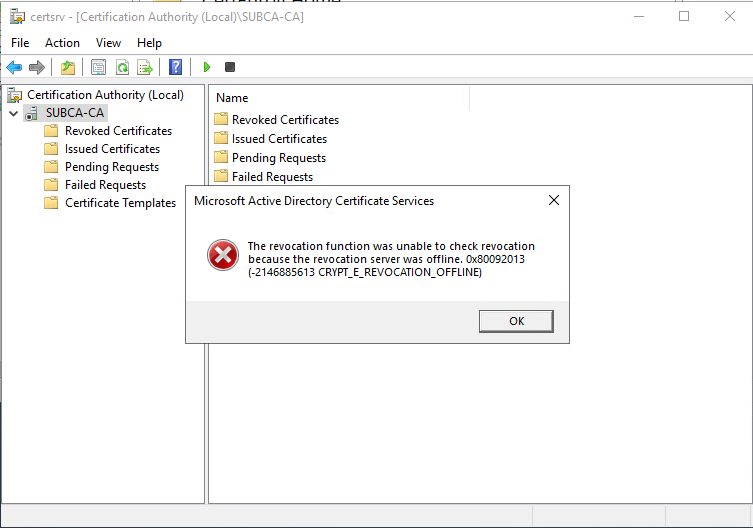Select Certificate Templates in the left tree
The image size is (753, 528).
(120, 203)
